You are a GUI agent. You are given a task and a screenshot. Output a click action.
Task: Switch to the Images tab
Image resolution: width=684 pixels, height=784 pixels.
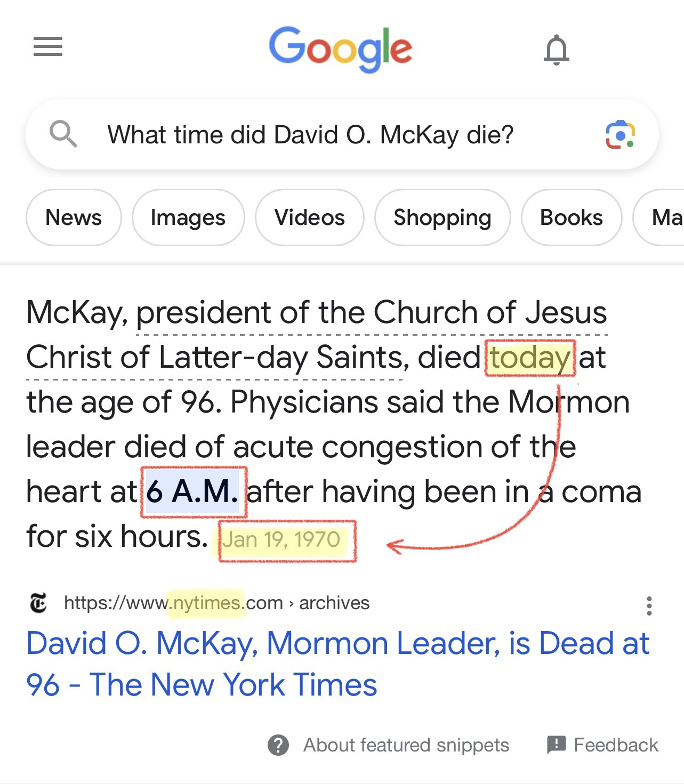click(188, 217)
